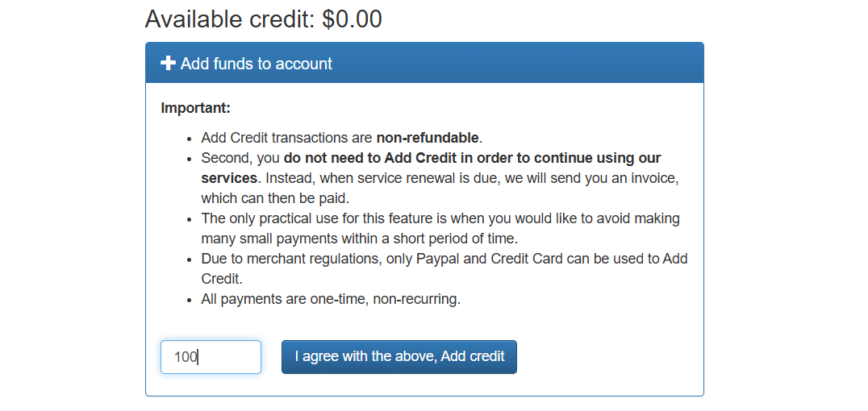The image size is (868, 411).
Task: Click the plus icon in the blue header
Action: 169,63
